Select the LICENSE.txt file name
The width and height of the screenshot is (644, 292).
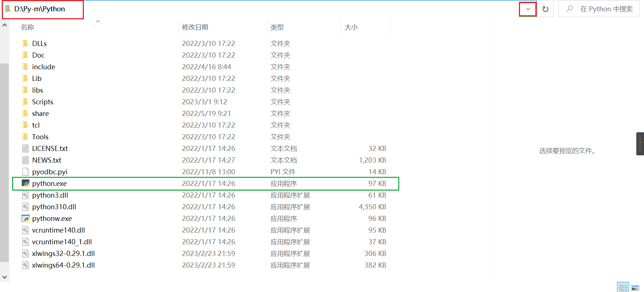(x=50, y=148)
